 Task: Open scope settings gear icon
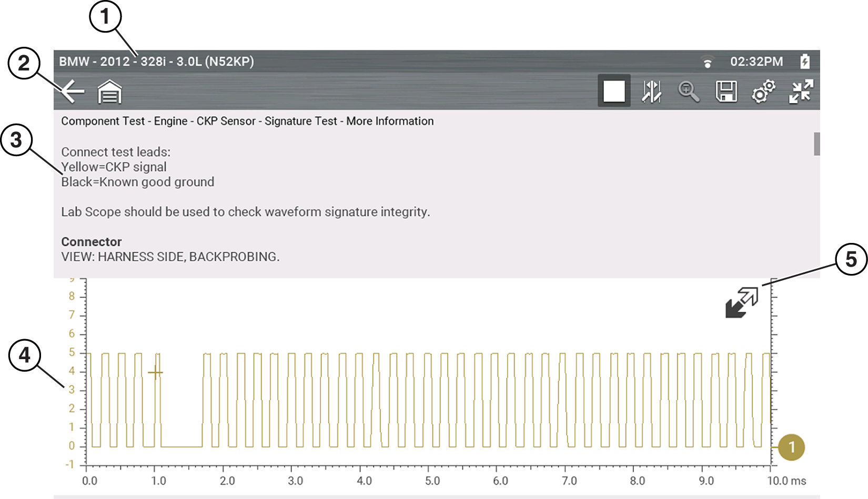click(x=763, y=91)
